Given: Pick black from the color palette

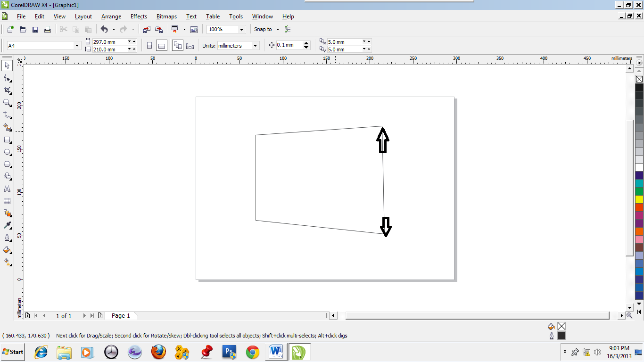Looking at the screenshot, I should (x=640, y=86).
